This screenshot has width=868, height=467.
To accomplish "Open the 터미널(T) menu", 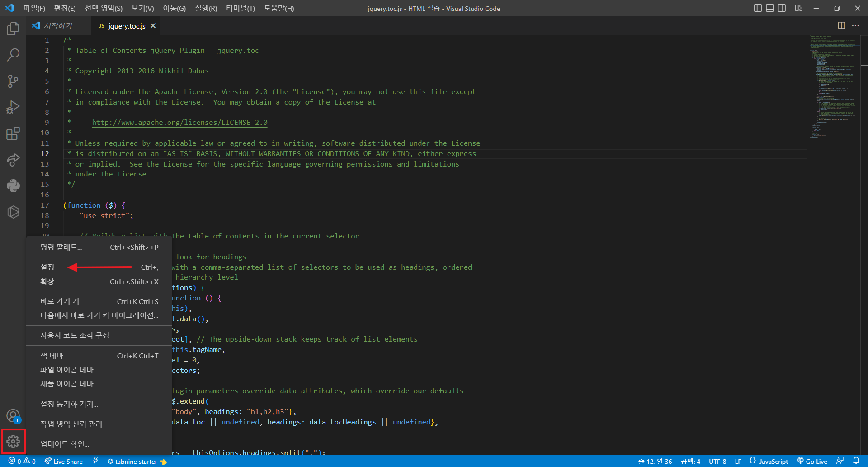I will click(x=241, y=8).
